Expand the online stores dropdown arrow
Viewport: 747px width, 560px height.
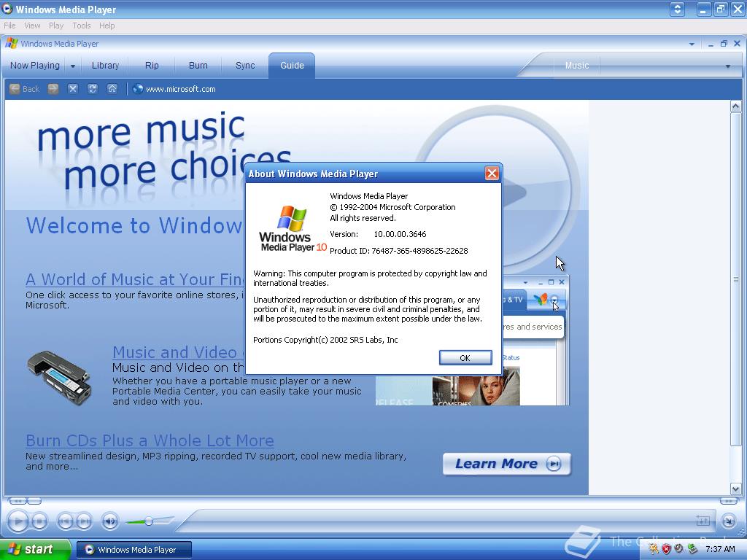(x=727, y=66)
